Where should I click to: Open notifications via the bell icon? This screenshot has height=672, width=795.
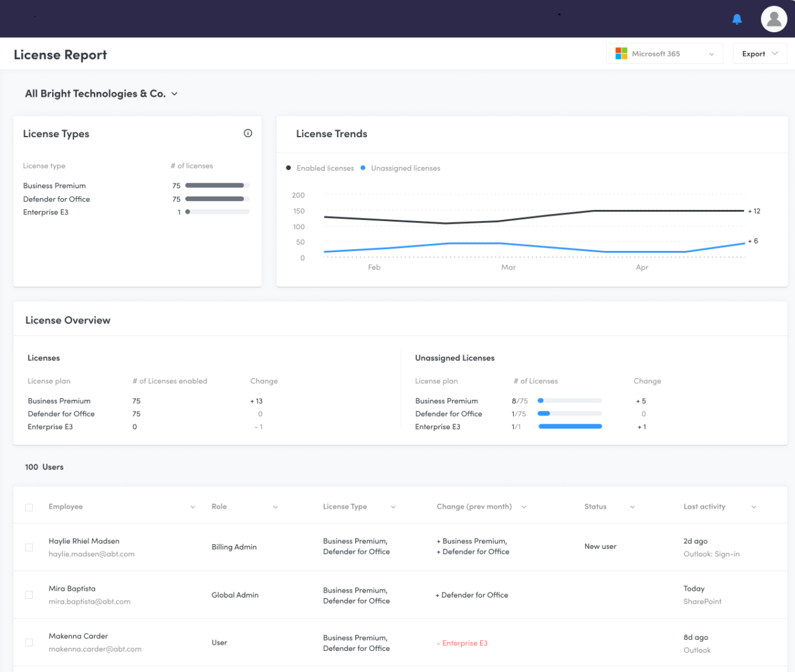737,19
